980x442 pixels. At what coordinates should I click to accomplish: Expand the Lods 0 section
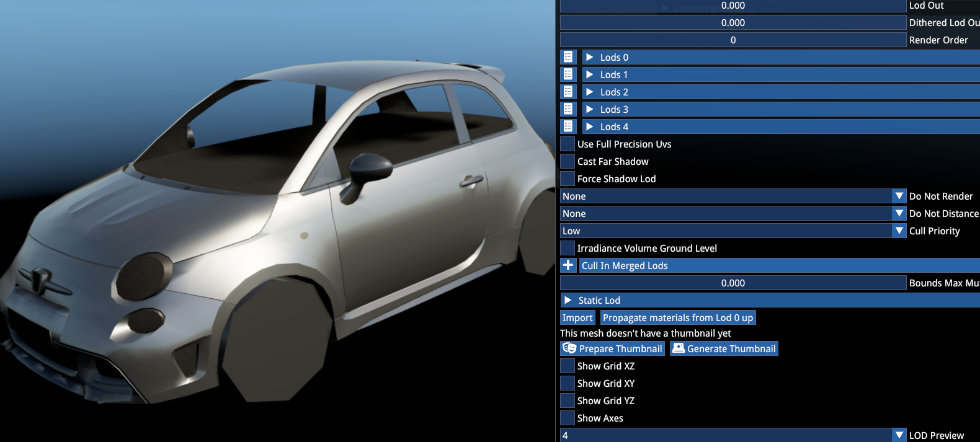[590, 57]
